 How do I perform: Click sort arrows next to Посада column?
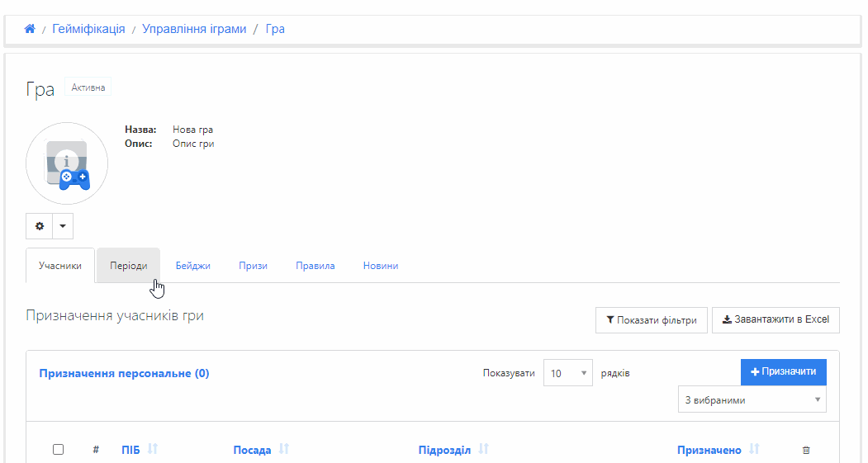(284, 450)
